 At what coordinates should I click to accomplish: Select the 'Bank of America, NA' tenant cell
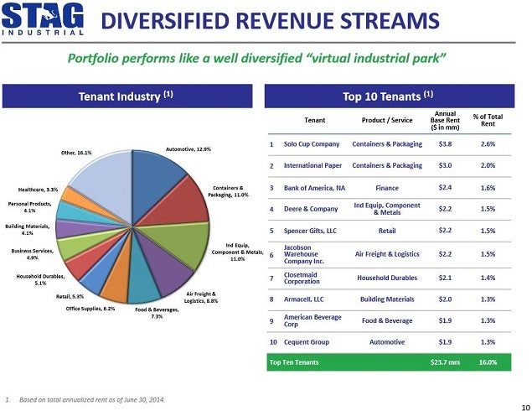coord(314,188)
